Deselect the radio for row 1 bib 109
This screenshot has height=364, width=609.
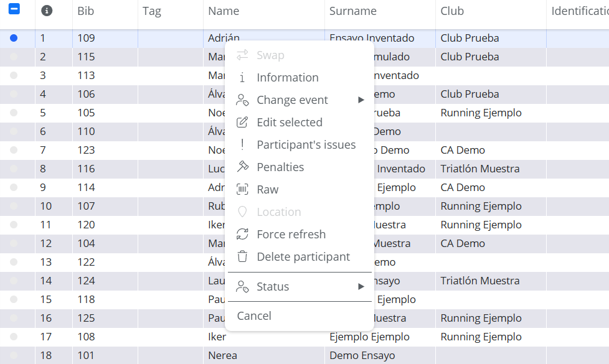tap(14, 38)
